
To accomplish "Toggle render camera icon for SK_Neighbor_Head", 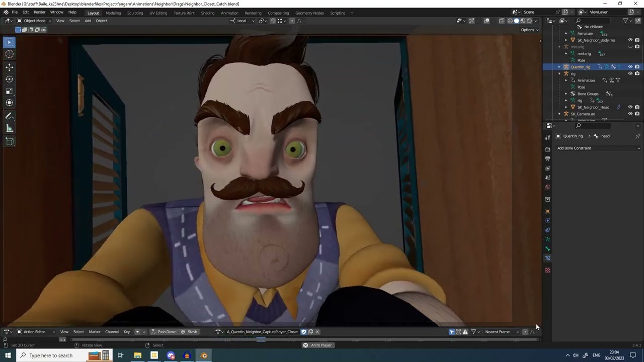I will point(637,107).
